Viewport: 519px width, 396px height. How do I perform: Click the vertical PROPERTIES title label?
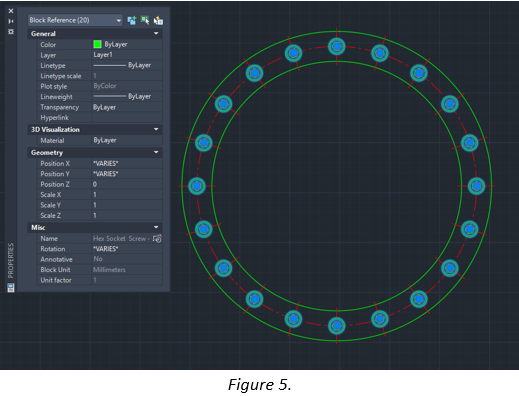click(x=11, y=260)
